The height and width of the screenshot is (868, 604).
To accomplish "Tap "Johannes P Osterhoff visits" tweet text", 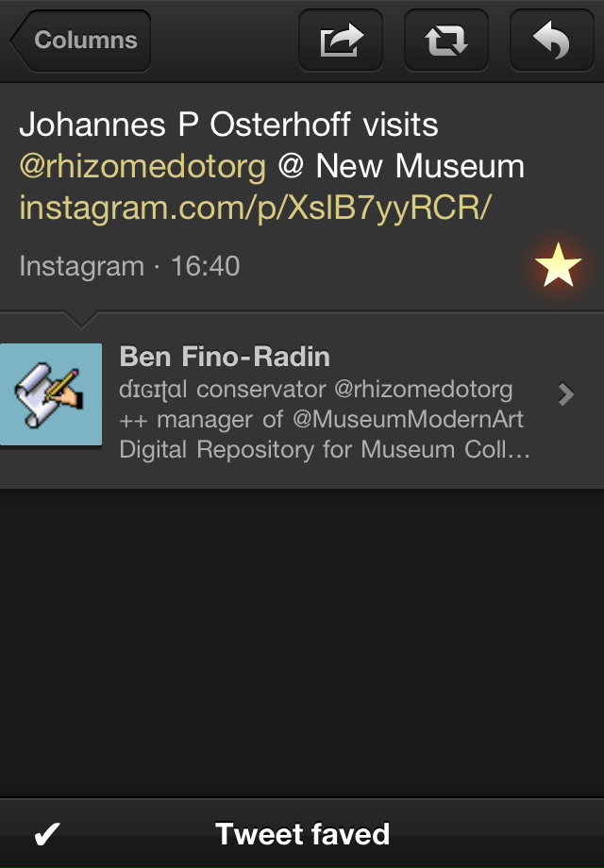I will click(x=228, y=125).
